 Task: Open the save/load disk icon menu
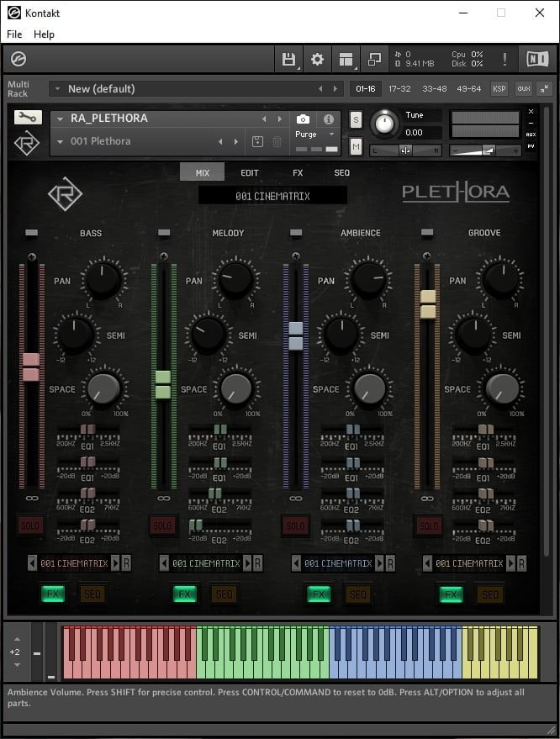(x=288, y=59)
